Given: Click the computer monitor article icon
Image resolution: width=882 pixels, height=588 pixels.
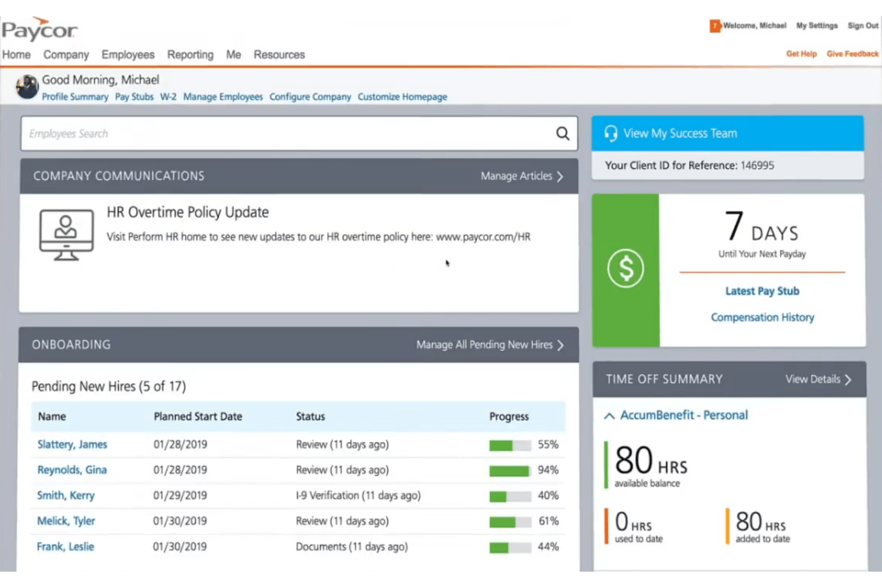Looking at the screenshot, I should 66,235.
